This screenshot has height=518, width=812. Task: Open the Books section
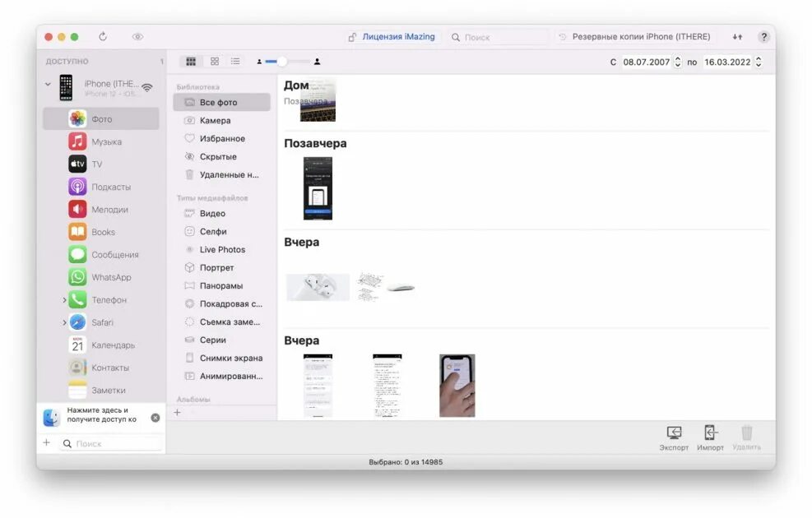tap(101, 232)
